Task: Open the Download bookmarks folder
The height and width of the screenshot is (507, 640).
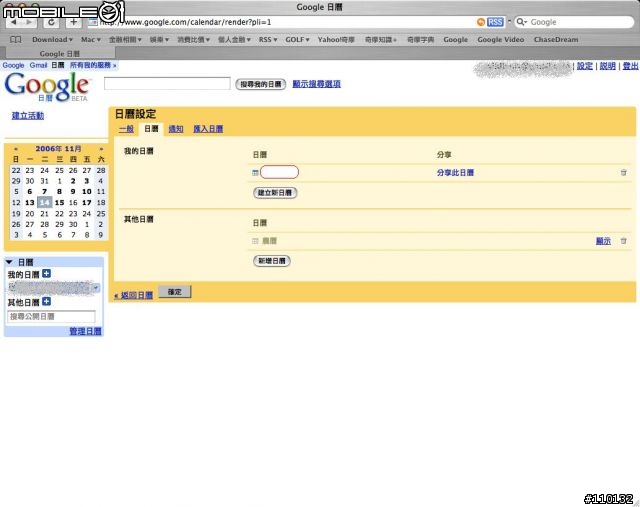Action: [52, 40]
